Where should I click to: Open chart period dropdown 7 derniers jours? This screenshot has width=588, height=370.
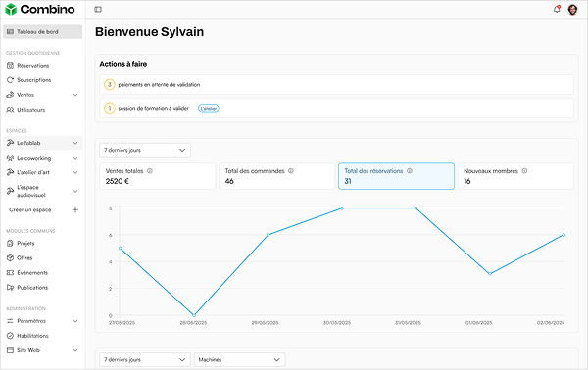tap(145, 150)
